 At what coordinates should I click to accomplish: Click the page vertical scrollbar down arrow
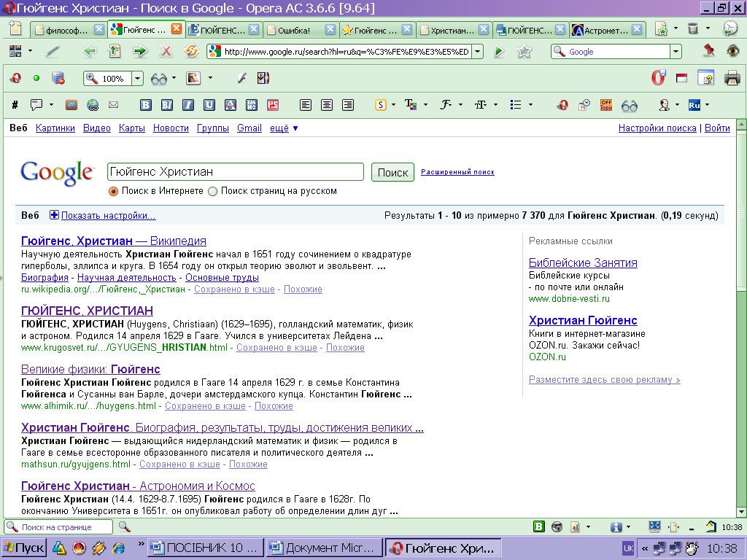pyautogui.click(x=741, y=512)
